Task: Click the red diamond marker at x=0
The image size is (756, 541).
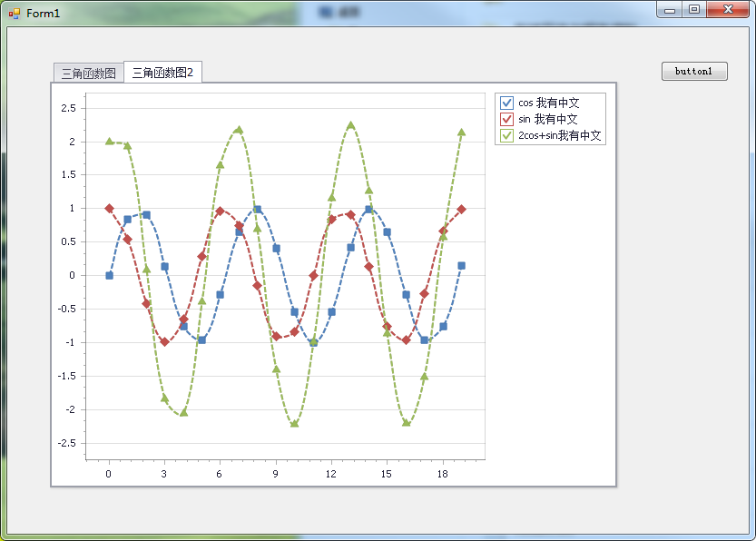Action: click(x=110, y=208)
